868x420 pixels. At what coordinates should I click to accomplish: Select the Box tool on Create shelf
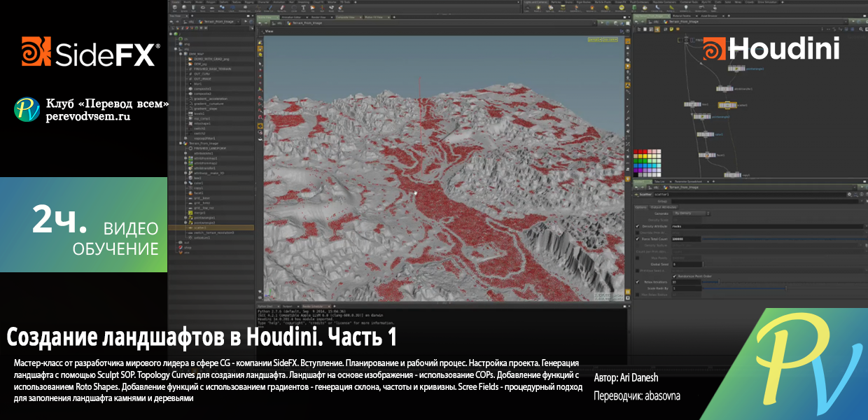174,8
